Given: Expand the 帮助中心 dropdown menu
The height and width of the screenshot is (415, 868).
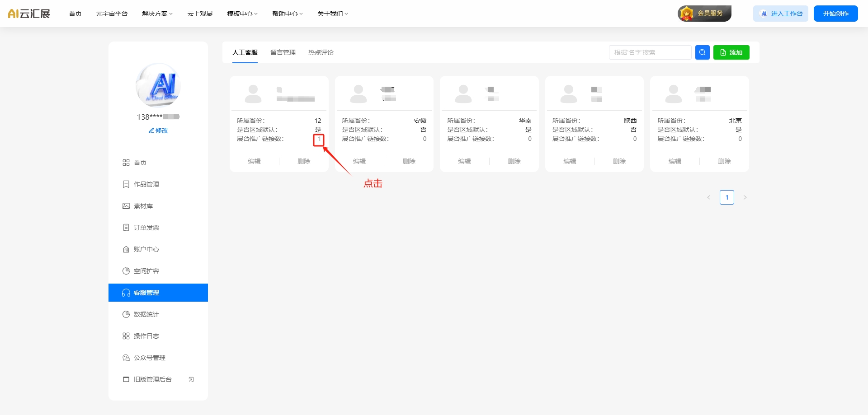Looking at the screenshot, I should (x=287, y=14).
